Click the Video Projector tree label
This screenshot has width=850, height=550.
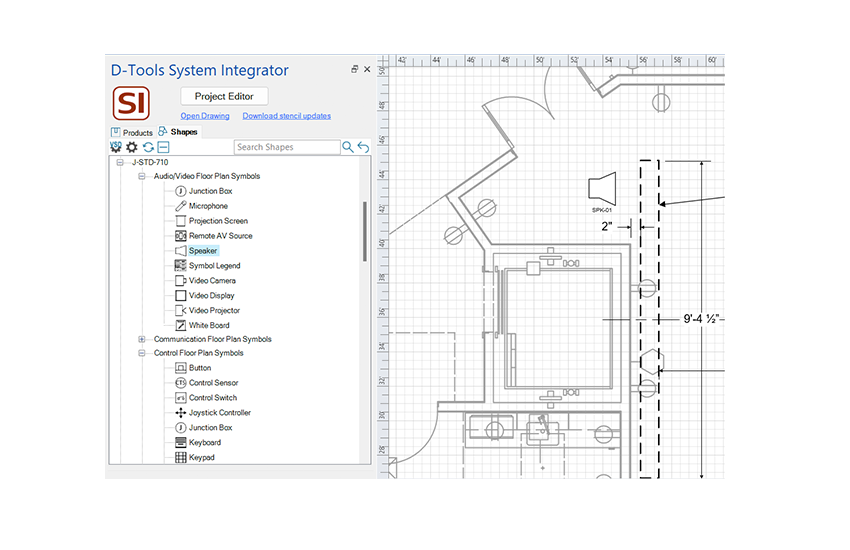pos(214,310)
